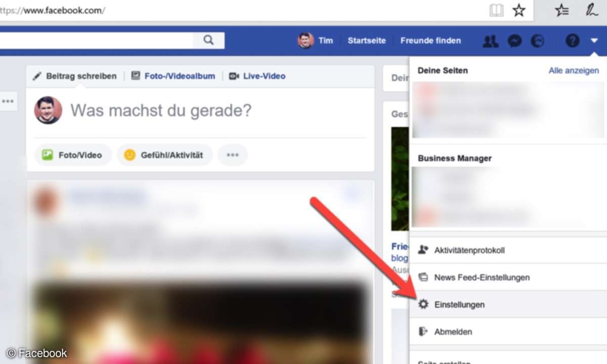Select Beitrag schreiben tab
This screenshot has width=607, height=364.
tap(75, 76)
